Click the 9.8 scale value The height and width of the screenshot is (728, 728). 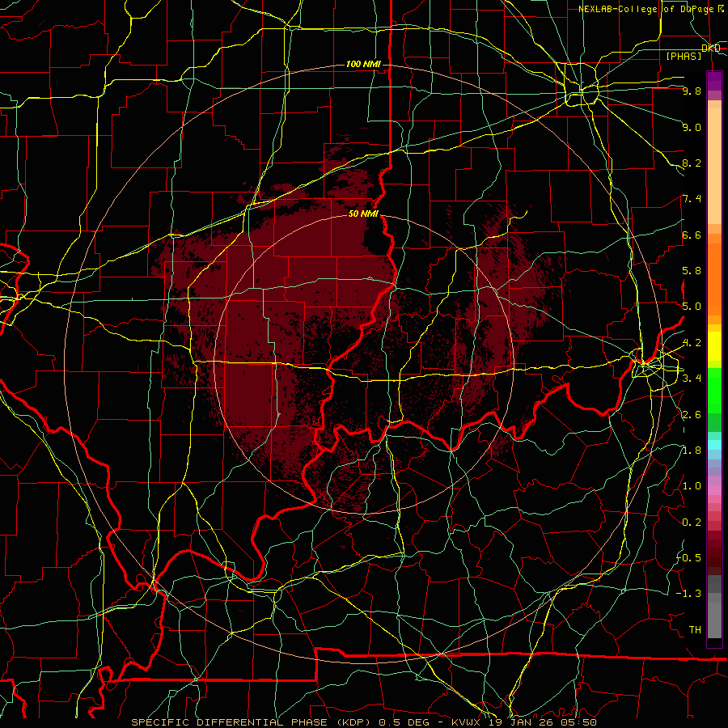[x=692, y=91]
